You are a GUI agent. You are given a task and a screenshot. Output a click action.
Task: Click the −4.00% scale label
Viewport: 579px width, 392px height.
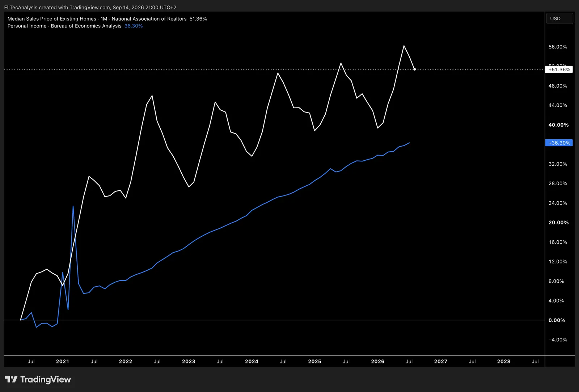(558, 340)
